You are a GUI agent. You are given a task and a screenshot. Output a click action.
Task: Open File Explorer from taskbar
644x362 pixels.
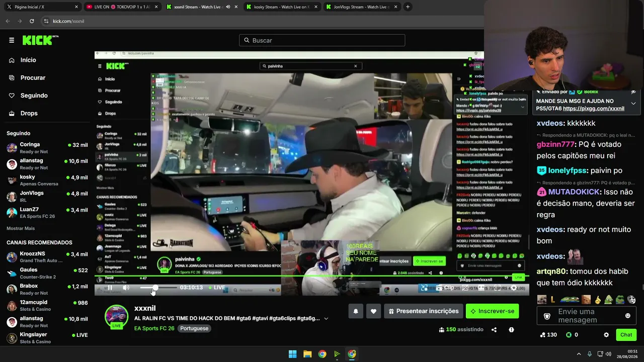307,354
